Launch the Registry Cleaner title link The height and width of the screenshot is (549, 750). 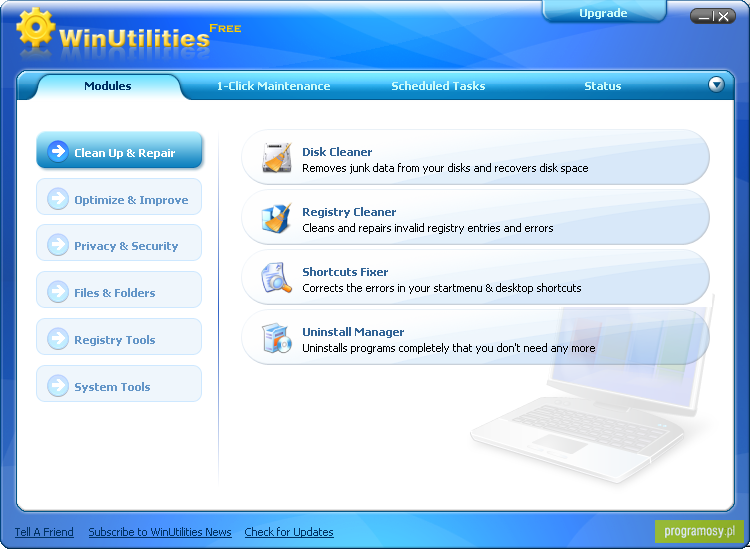(349, 212)
